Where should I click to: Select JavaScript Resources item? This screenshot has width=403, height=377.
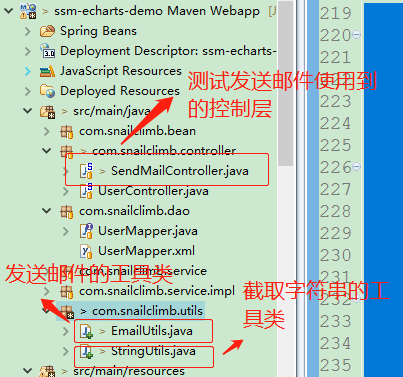(x=121, y=71)
